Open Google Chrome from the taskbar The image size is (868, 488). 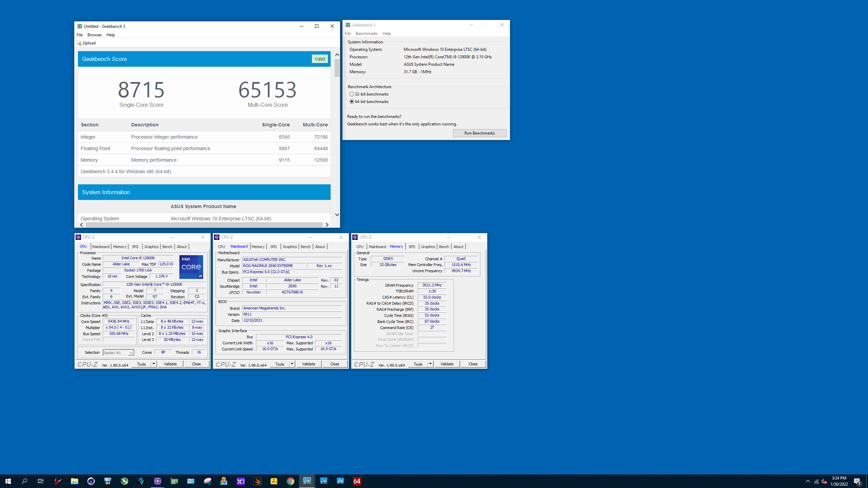click(x=290, y=481)
